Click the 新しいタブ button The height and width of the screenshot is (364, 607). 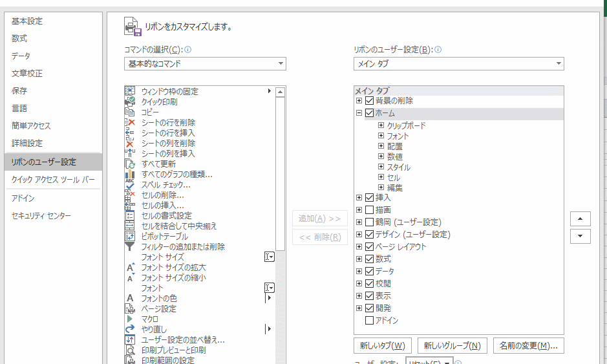click(383, 346)
